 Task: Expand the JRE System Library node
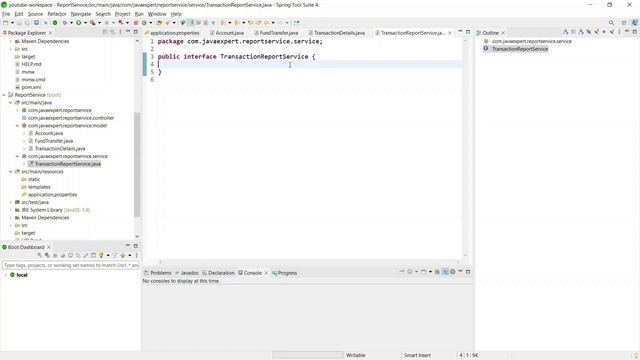pos(11,210)
